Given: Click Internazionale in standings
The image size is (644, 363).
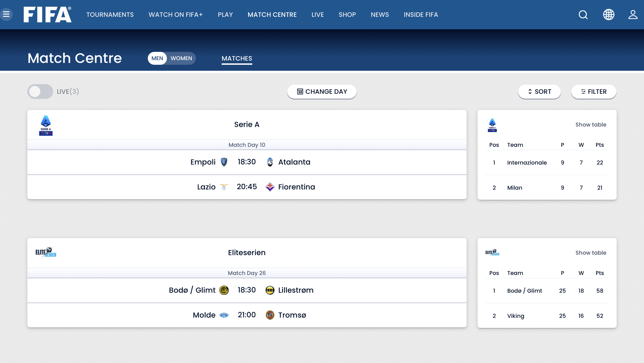Looking at the screenshot, I should coord(527,162).
